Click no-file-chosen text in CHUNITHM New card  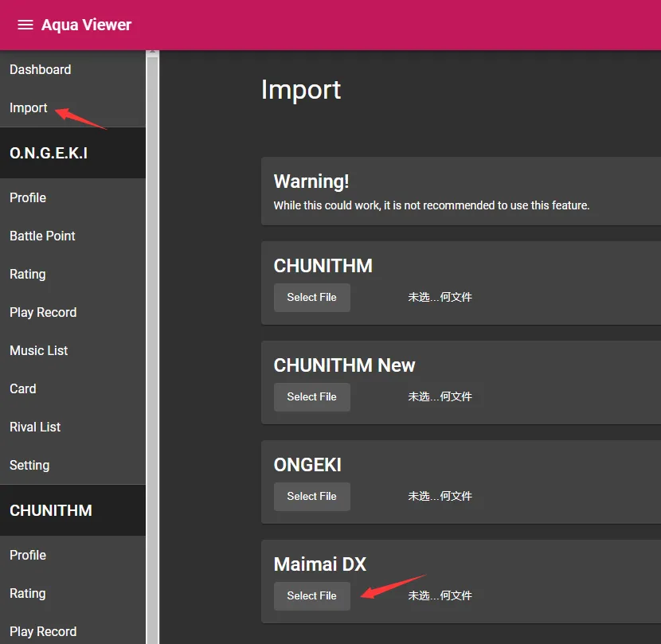(x=440, y=397)
